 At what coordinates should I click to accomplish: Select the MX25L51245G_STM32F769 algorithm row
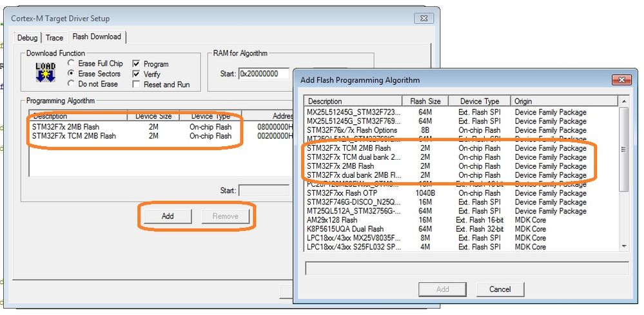click(x=461, y=121)
